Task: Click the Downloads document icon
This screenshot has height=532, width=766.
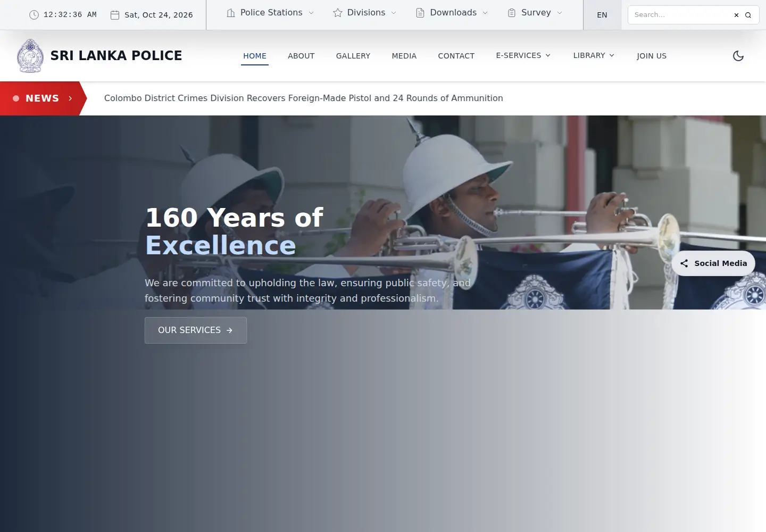Action: tap(420, 13)
